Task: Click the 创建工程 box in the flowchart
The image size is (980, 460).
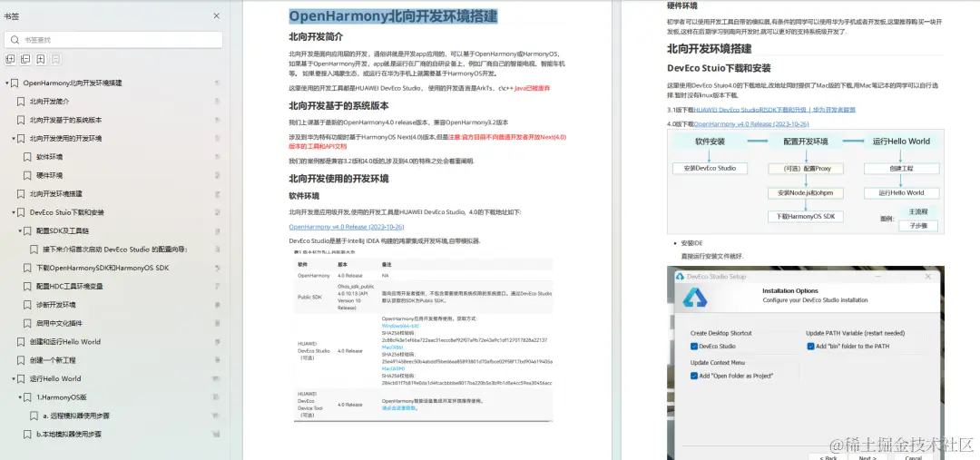Action: [901, 168]
